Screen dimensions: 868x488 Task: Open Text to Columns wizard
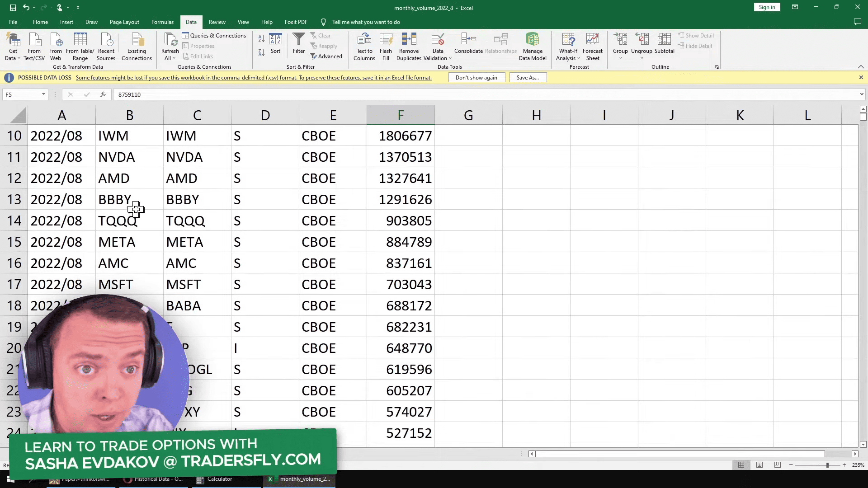click(364, 47)
